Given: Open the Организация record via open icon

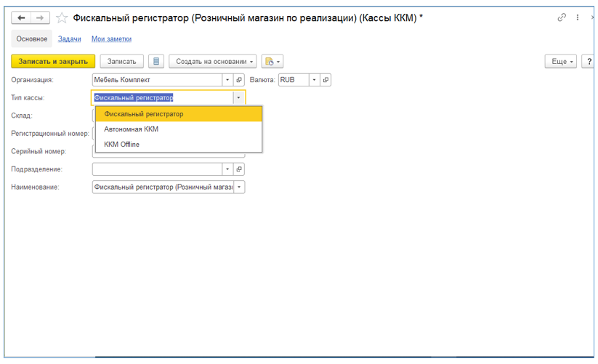Looking at the screenshot, I should [x=239, y=80].
